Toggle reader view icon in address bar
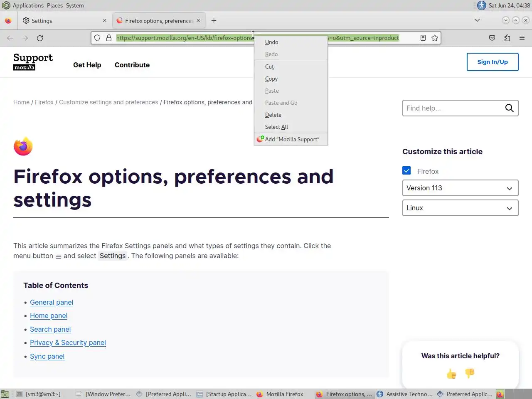The height and width of the screenshot is (399, 532). coord(423,38)
